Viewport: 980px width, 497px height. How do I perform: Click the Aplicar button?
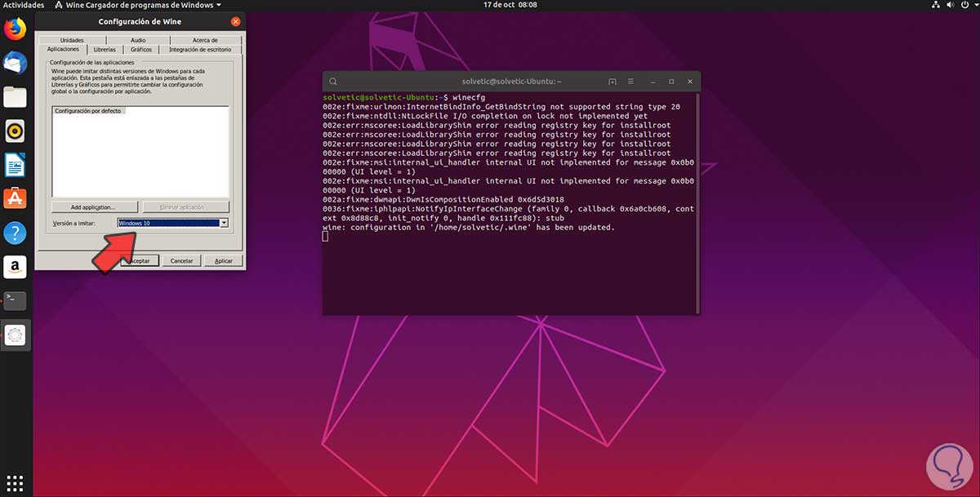coord(224,260)
